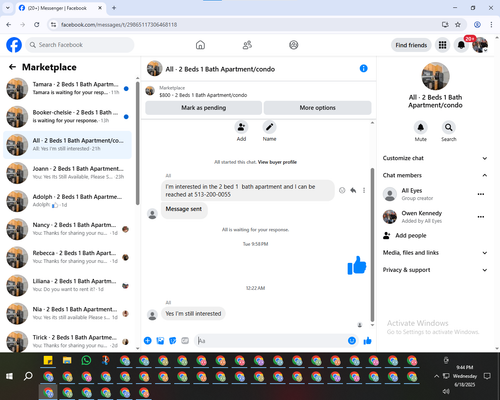
Task: Send a thumbs up like
Action: [367, 341]
